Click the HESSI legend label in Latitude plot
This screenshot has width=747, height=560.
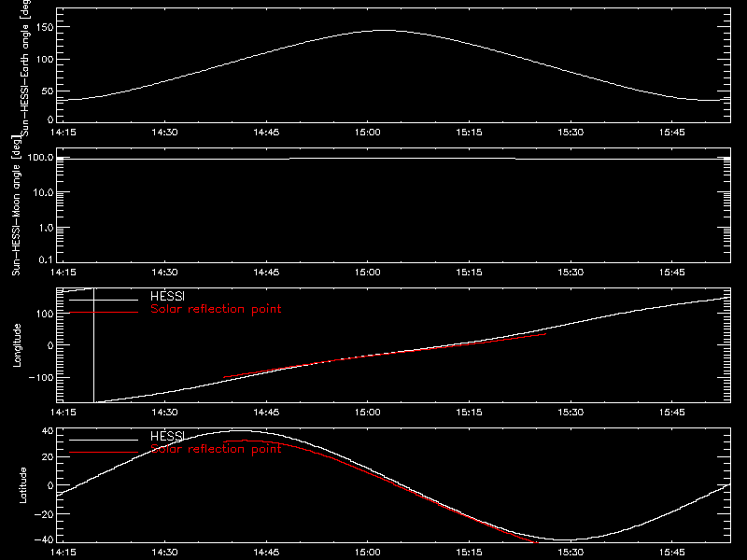point(167,436)
